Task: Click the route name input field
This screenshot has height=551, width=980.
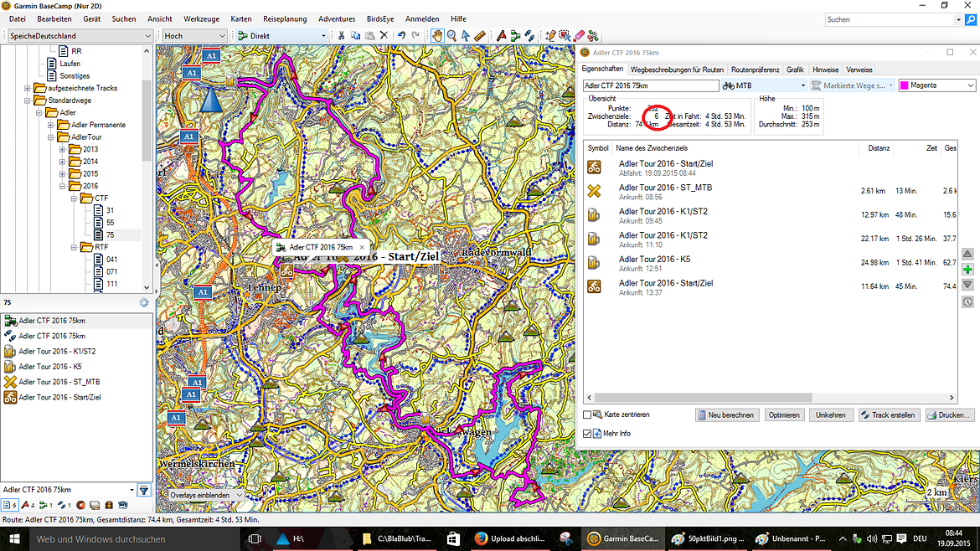Action: pyautogui.click(x=651, y=85)
